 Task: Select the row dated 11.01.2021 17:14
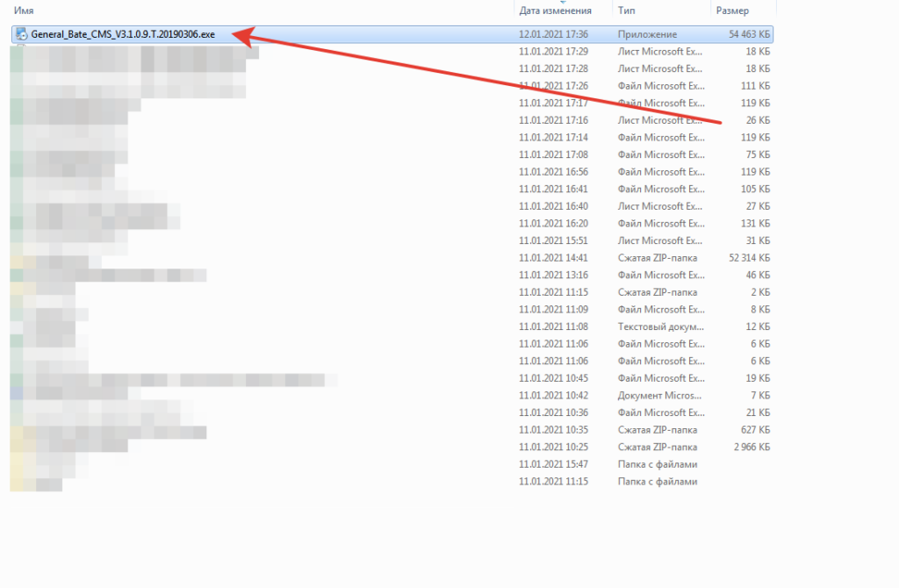(x=392, y=138)
